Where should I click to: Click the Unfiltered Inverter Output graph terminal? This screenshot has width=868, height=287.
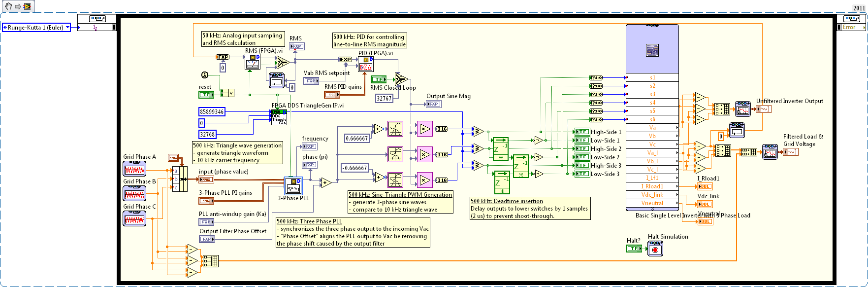point(764,109)
